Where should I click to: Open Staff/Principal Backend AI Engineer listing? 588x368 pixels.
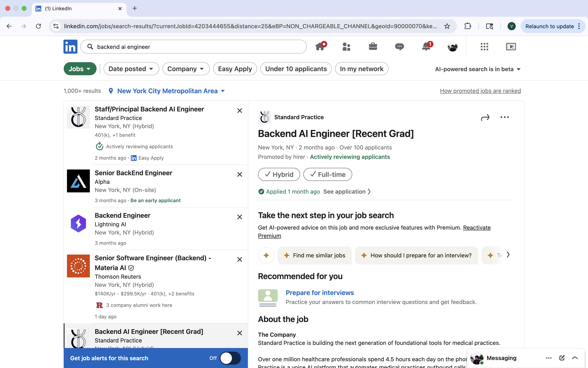pyautogui.click(x=149, y=109)
